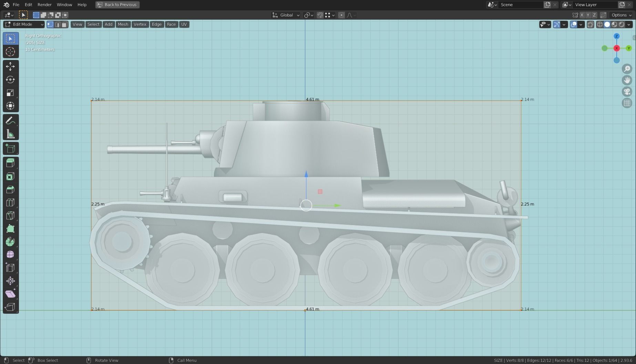Select the Add Cube tool
Image resolution: width=636 pixels, height=364 pixels.
(x=10, y=149)
